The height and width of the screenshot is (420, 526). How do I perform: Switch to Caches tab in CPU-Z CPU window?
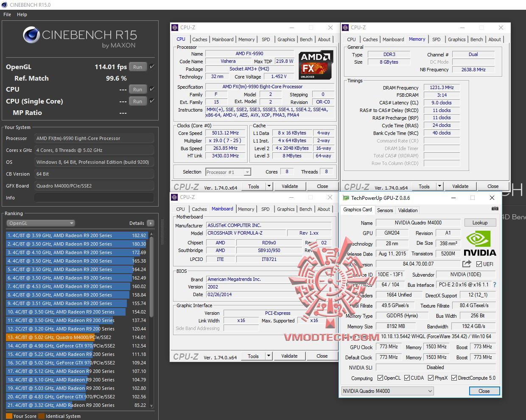(199, 39)
